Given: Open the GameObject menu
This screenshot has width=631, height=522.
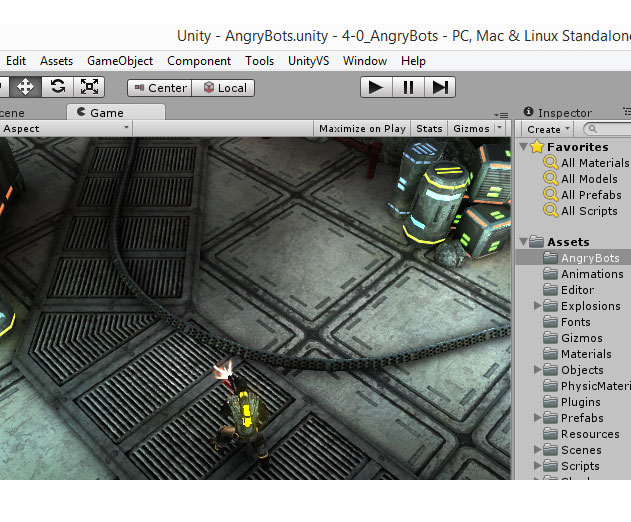Looking at the screenshot, I should [x=120, y=61].
